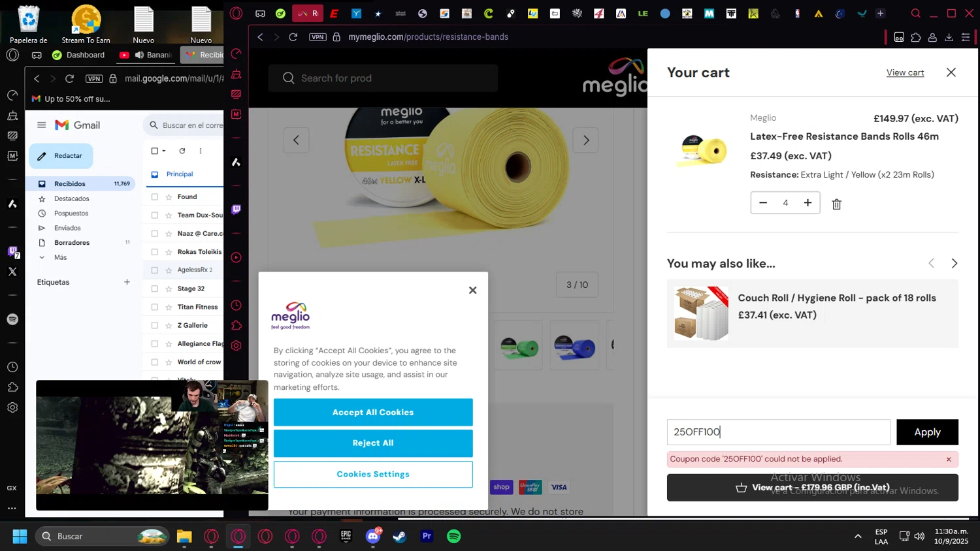Check the box for Team Dux-Soup email

(x=155, y=215)
